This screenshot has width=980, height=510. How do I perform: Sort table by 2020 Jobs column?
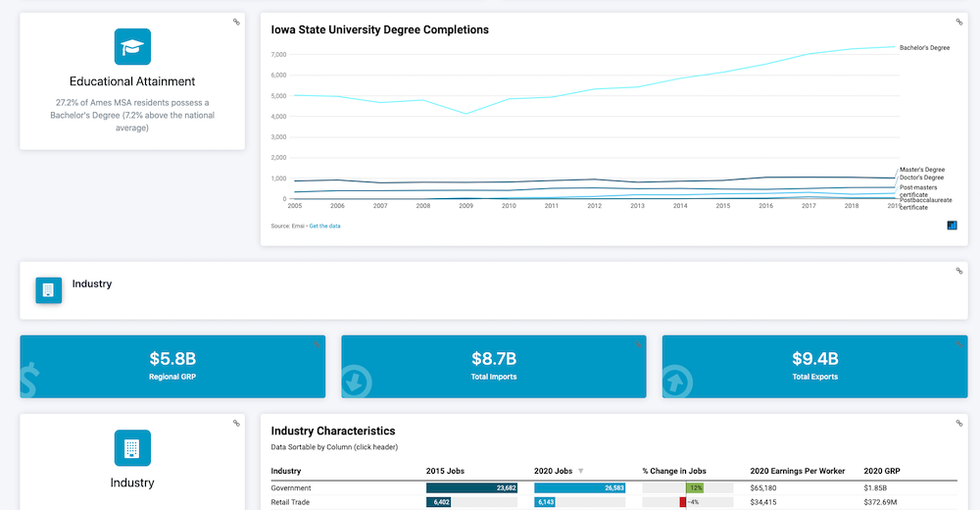point(553,471)
